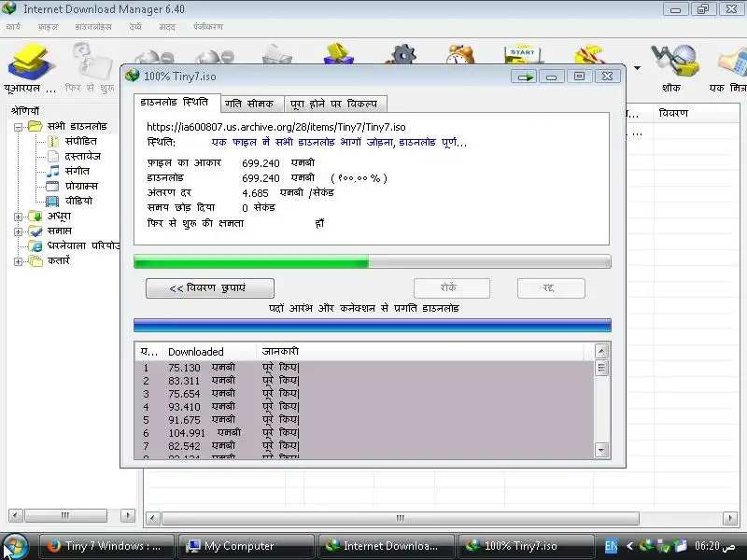Viewport: 747px width, 560px height.
Task: Open the फ़ाइल menu
Action: tap(48, 27)
